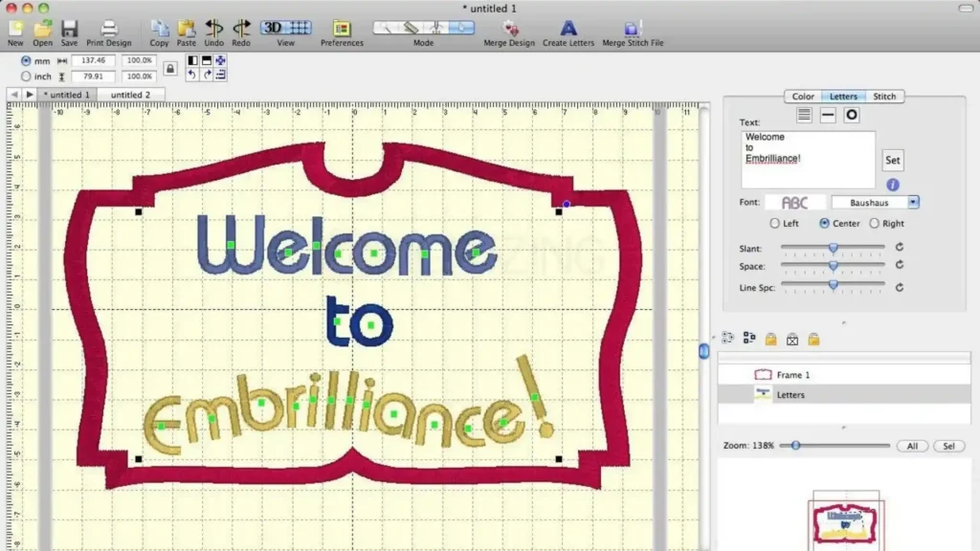Click the flip vertical icon

pyautogui.click(x=207, y=60)
